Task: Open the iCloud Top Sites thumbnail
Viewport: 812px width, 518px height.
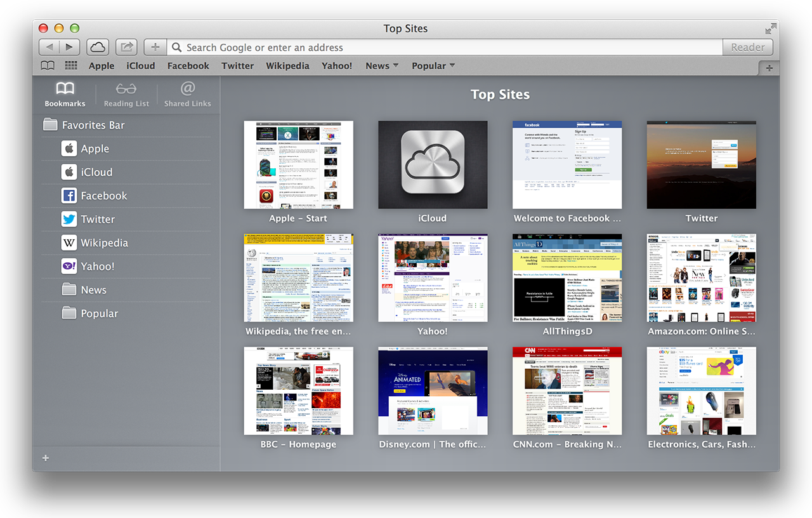Action: tap(433, 165)
